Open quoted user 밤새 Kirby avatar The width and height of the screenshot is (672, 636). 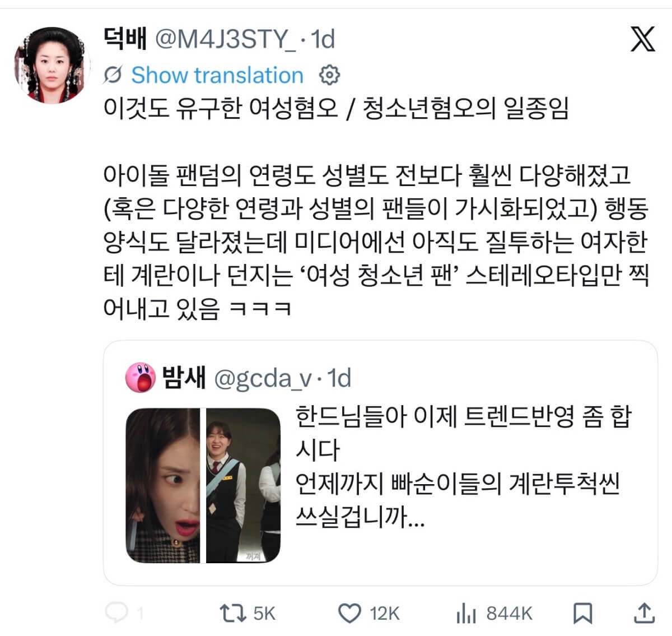(x=140, y=377)
